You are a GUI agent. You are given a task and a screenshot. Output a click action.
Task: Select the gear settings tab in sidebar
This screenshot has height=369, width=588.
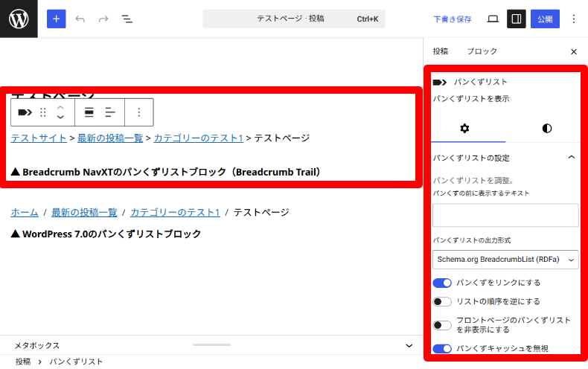(464, 129)
